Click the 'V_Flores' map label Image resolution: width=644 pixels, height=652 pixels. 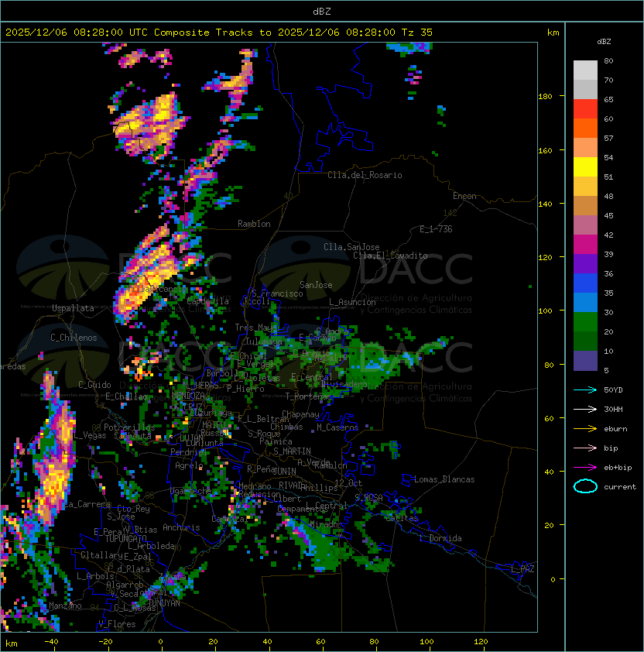point(117,624)
